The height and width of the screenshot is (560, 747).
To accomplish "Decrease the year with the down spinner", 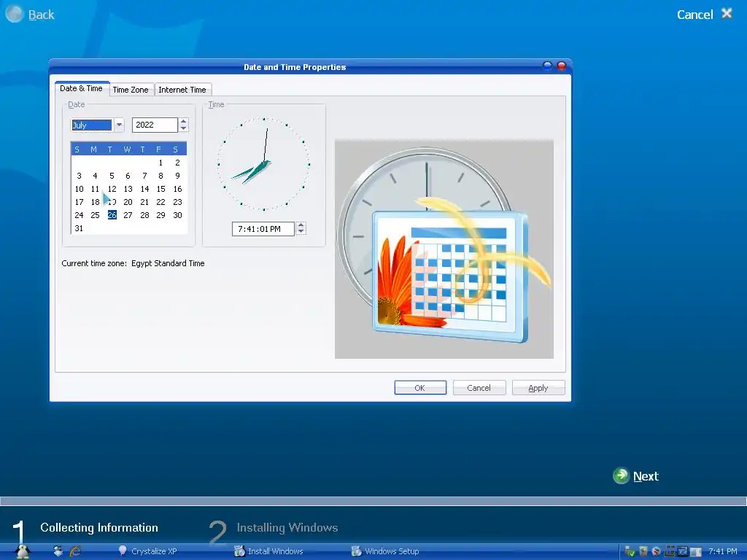I will pos(183,128).
